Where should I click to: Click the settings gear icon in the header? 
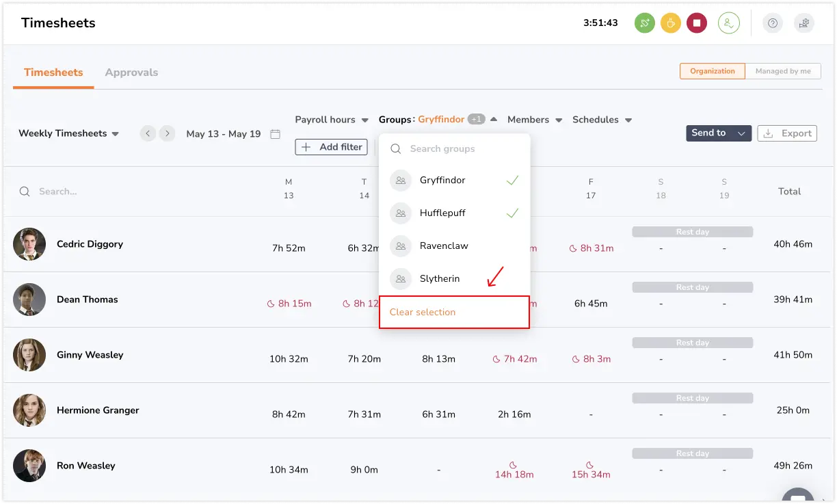tap(803, 23)
